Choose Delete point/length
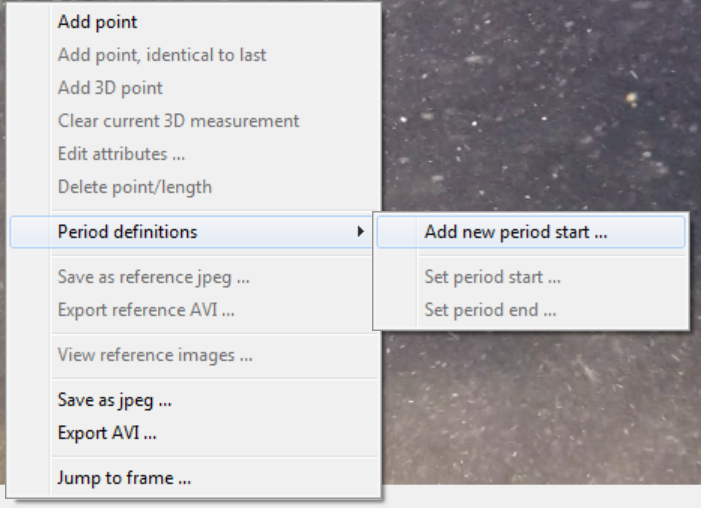 (x=134, y=187)
